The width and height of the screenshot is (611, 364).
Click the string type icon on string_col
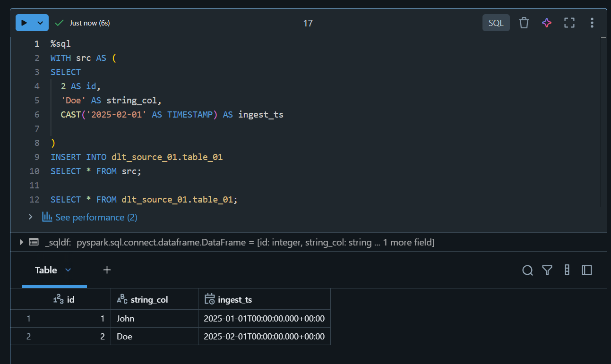(121, 298)
